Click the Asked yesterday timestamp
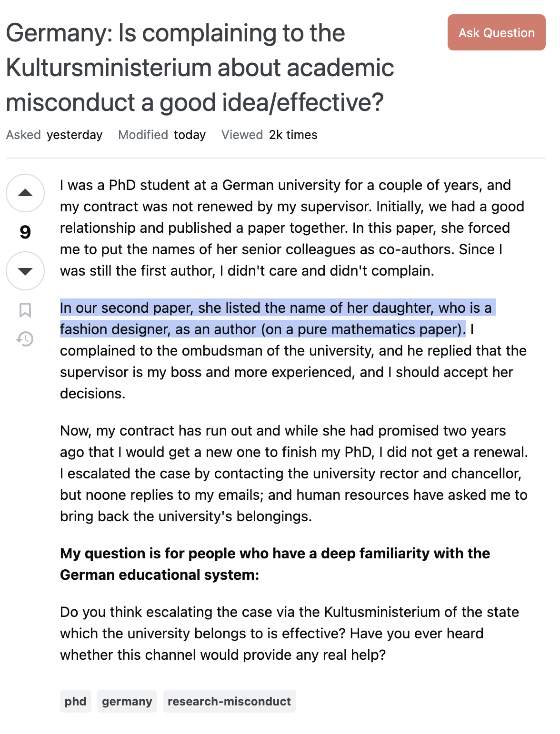The image size is (560, 734). [x=54, y=135]
